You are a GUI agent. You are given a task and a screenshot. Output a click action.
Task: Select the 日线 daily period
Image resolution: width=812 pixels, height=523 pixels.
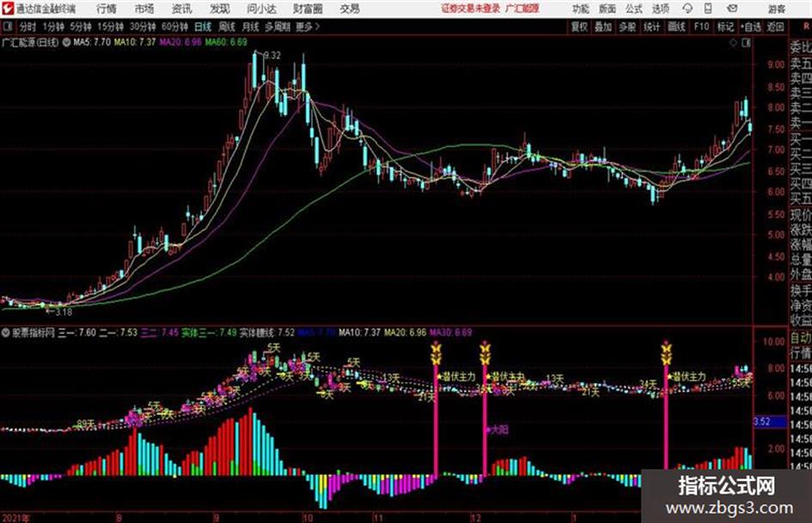click(x=203, y=27)
